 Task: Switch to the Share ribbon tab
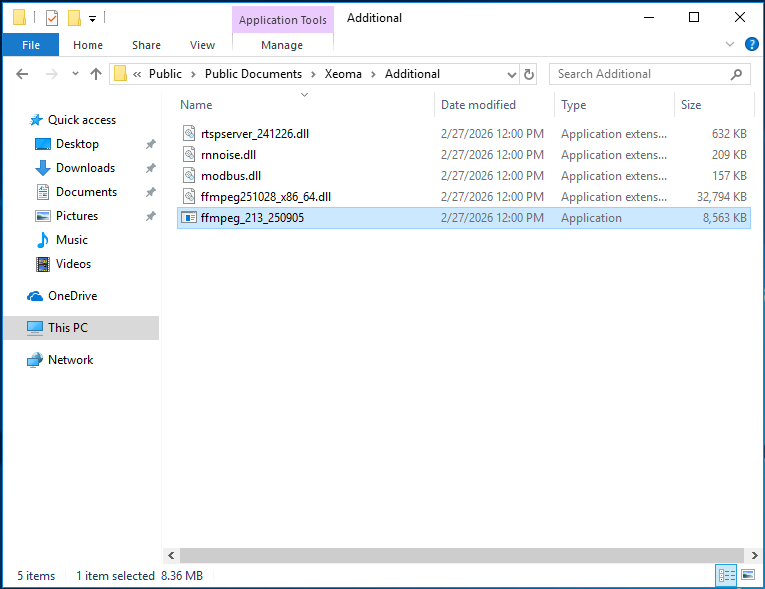[x=146, y=45]
